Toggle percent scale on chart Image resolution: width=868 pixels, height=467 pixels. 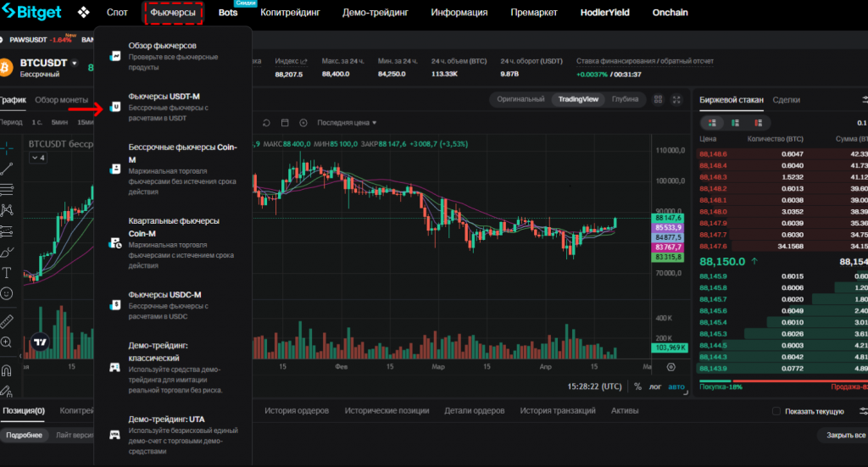click(x=637, y=386)
